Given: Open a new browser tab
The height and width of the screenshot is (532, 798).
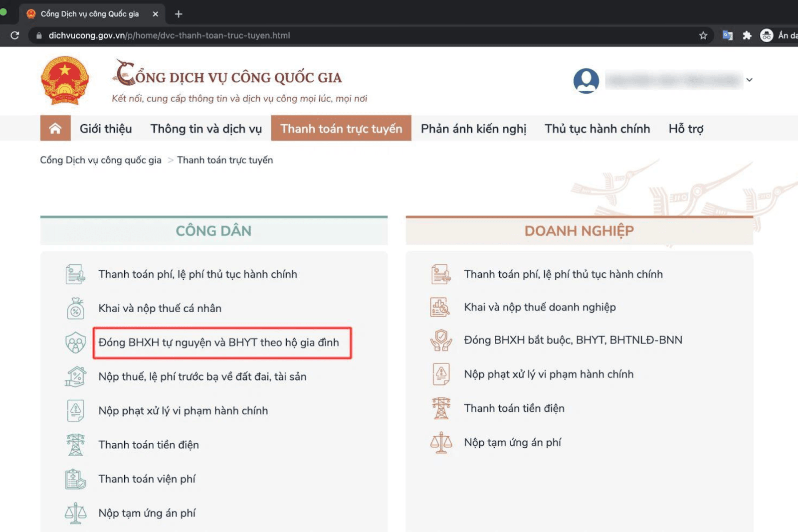Looking at the screenshot, I should (x=179, y=14).
